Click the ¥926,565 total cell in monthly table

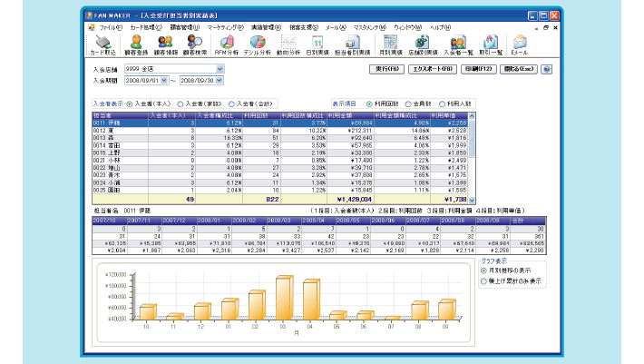point(529,243)
